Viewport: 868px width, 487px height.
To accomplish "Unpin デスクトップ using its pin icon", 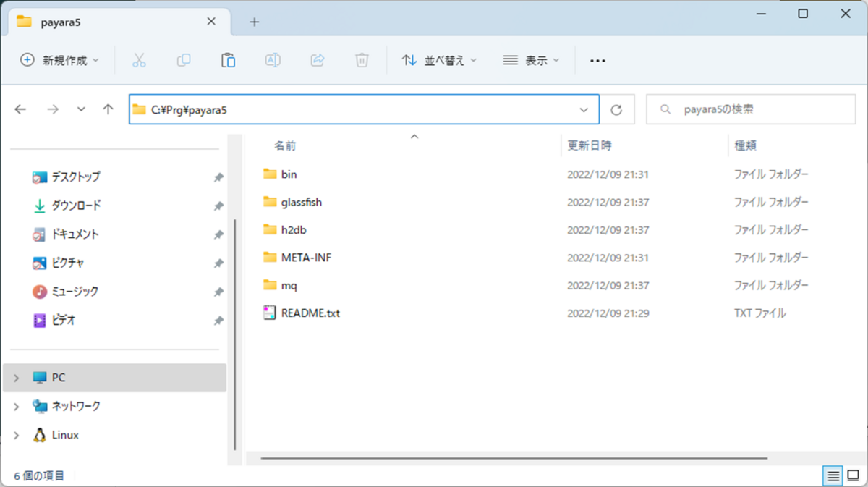I will (218, 177).
